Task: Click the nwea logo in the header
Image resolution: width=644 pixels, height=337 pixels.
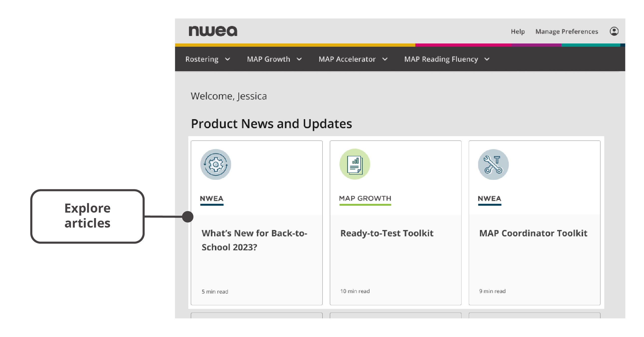Action: [x=213, y=30]
